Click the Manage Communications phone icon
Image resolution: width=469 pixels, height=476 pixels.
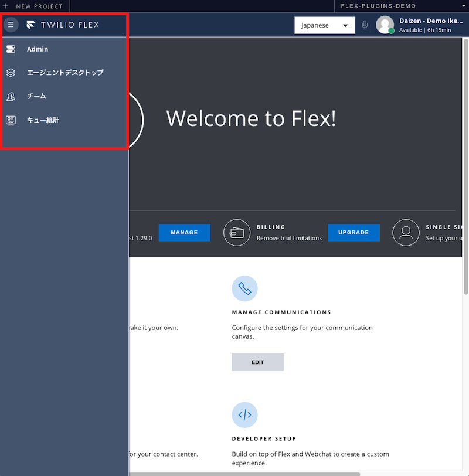point(244,288)
